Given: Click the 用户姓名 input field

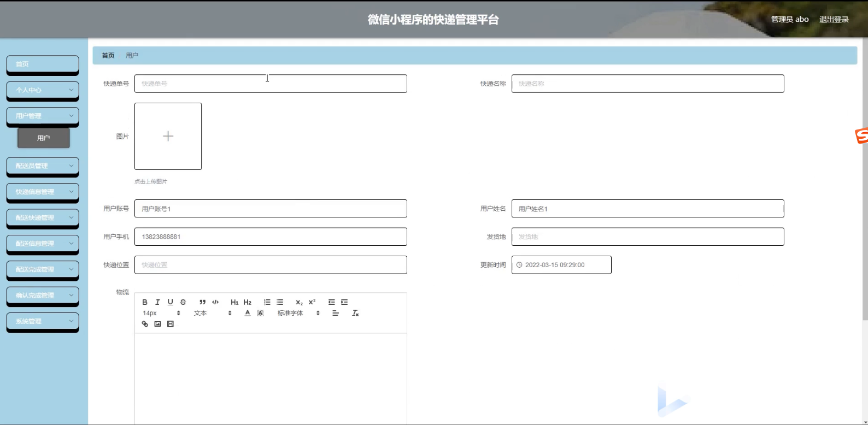Looking at the screenshot, I should pyautogui.click(x=648, y=209).
